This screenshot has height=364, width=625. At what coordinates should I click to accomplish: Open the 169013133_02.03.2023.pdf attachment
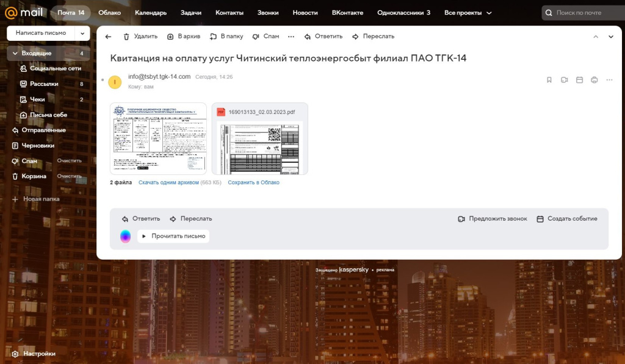coord(260,138)
